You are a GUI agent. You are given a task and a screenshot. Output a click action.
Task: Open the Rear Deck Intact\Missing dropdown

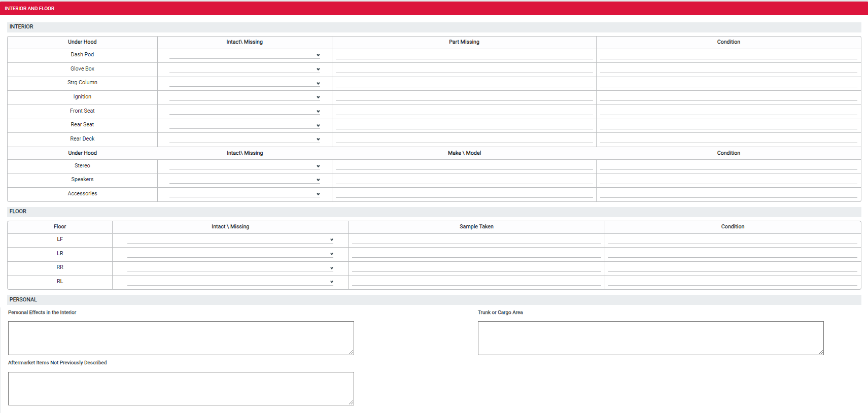tap(245, 139)
